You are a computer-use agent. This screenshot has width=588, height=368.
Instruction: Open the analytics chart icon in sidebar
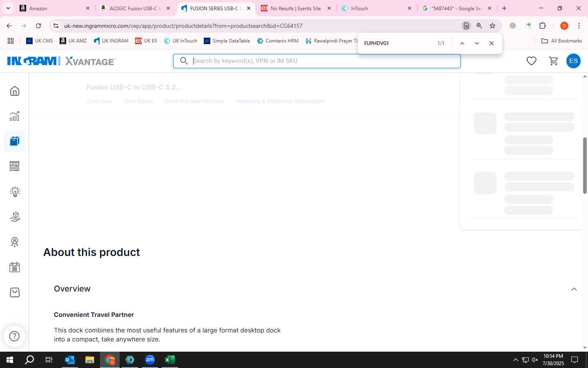(15, 116)
